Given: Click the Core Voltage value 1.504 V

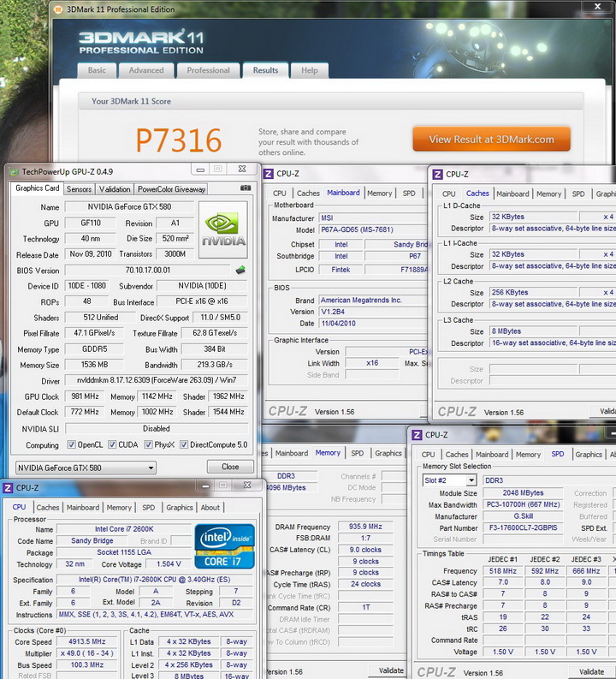Looking at the screenshot, I should pos(169,564).
